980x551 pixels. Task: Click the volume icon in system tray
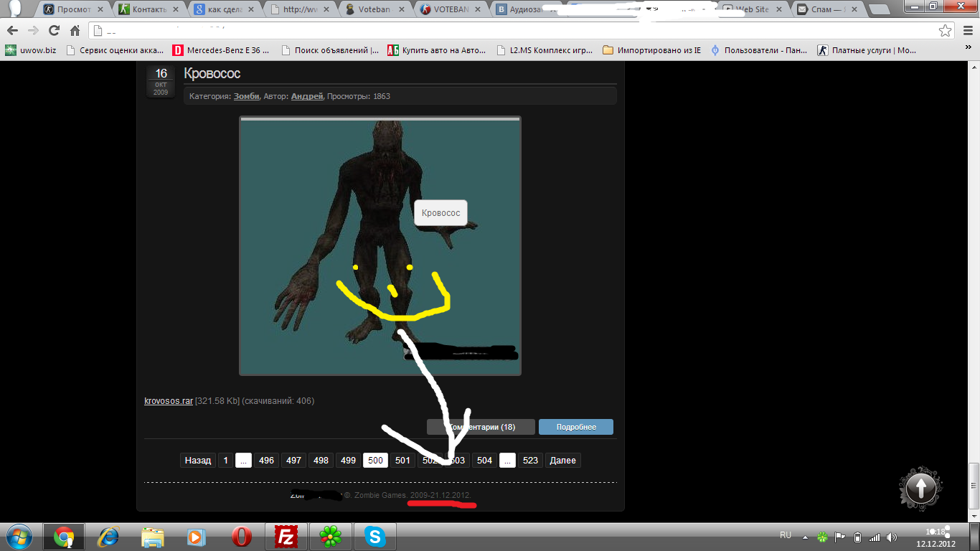pyautogui.click(x=891, y=537)
